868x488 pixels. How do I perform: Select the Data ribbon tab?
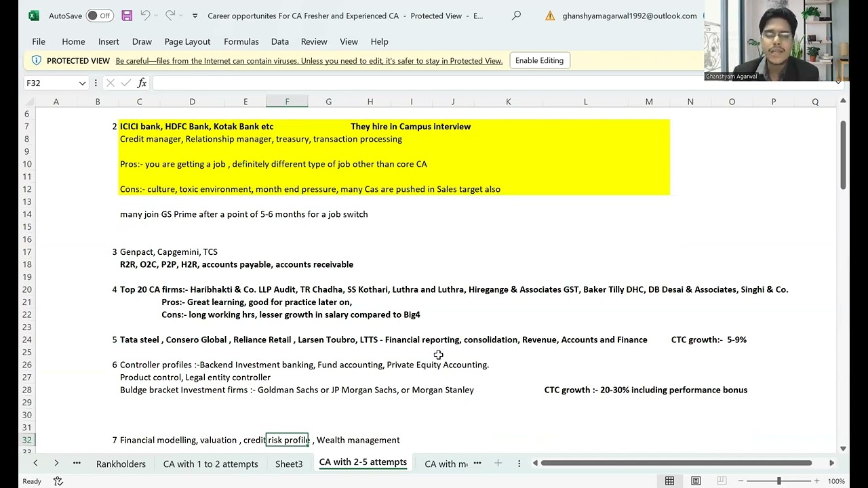point(280,41)
